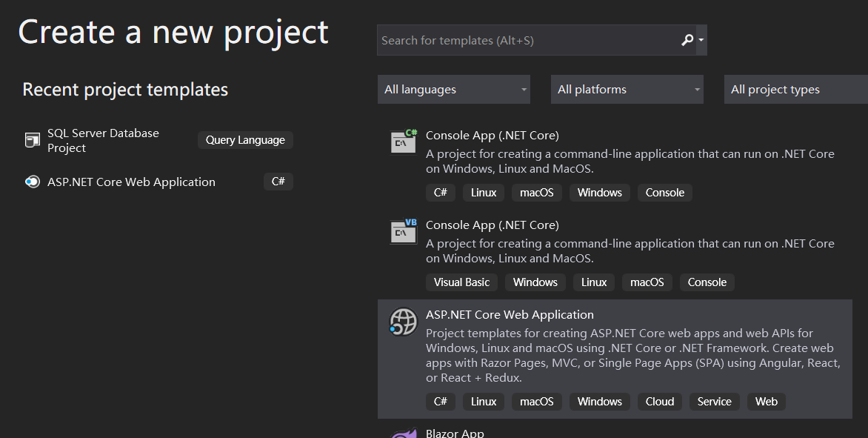The height and width of the screenshot is (438, 868).
Task: Click the VB Console App icon
Action: (x=404, y=231)
